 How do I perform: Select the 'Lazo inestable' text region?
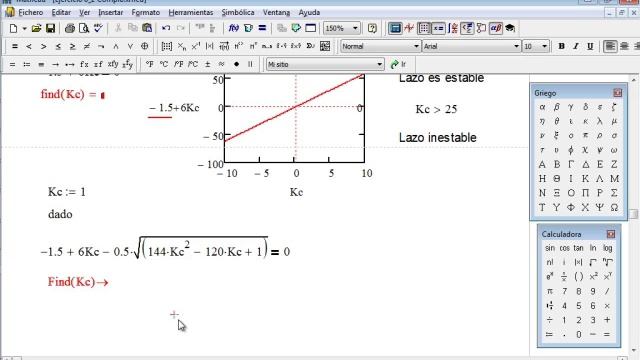pos(438,138)
